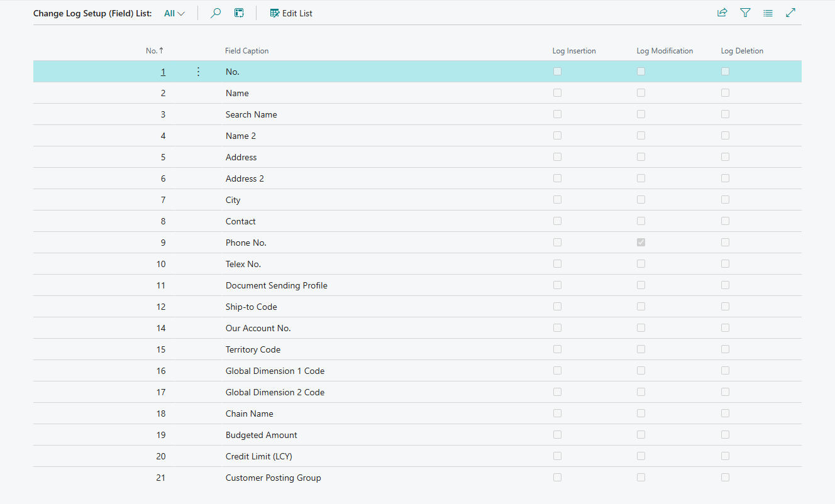Select the Telex No. field caption
835x504 pixels.
pyautogui.click(x=243, y=264)
